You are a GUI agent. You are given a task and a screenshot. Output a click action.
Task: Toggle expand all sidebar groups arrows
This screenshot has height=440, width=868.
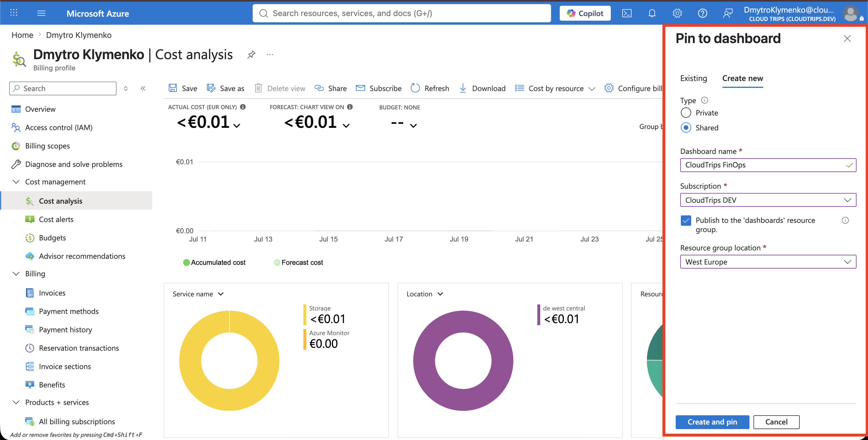(x=126, y=88)
